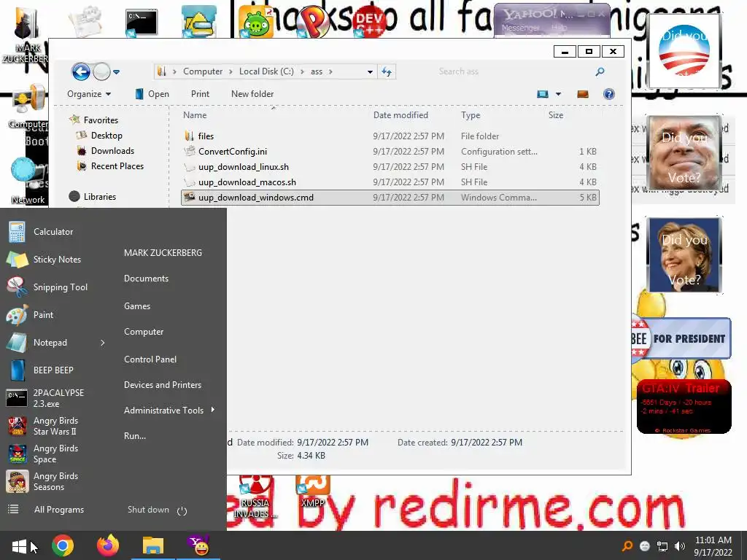
Task: Open Computer from Start menu
Action: tap(144, 332)
